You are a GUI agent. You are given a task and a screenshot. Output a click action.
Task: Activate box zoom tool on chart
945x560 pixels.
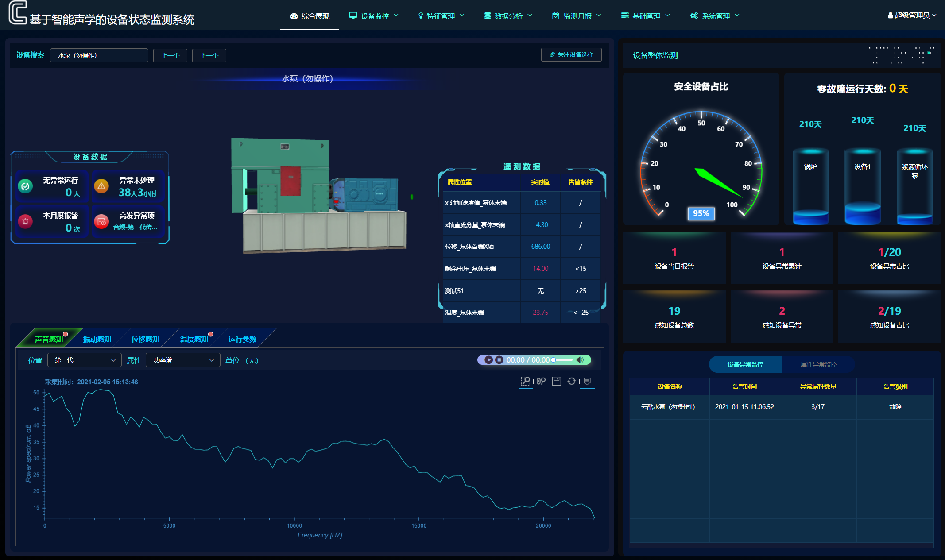click(526, 381)
